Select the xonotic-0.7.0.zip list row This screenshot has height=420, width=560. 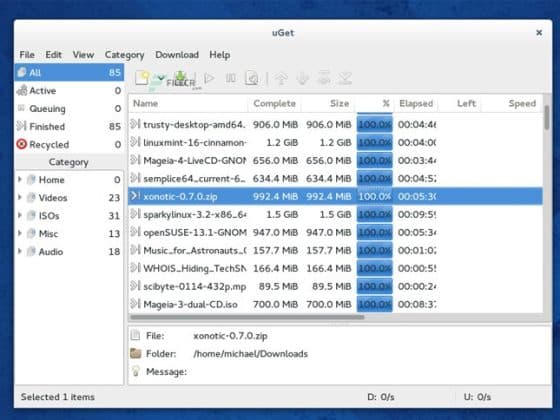(335, 196)
